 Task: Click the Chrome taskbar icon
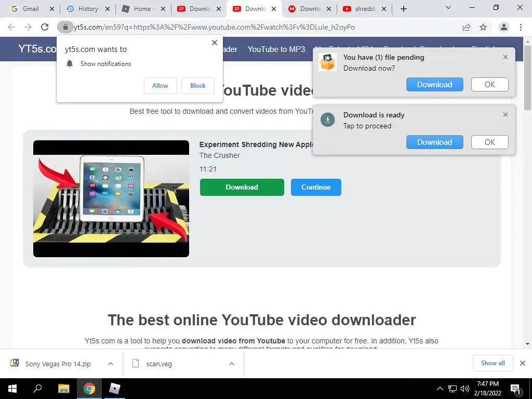(89, 389)
